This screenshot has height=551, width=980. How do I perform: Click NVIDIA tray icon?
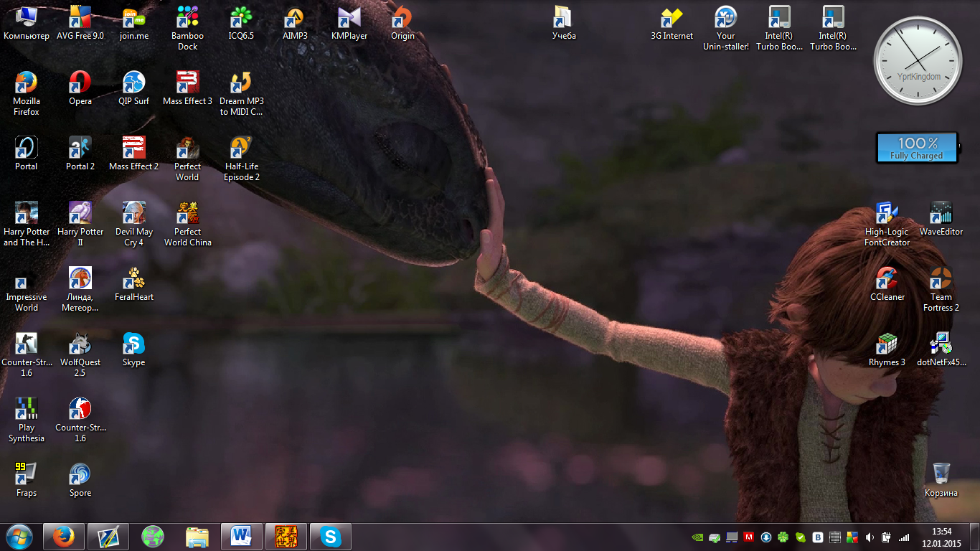click(697, 537)
